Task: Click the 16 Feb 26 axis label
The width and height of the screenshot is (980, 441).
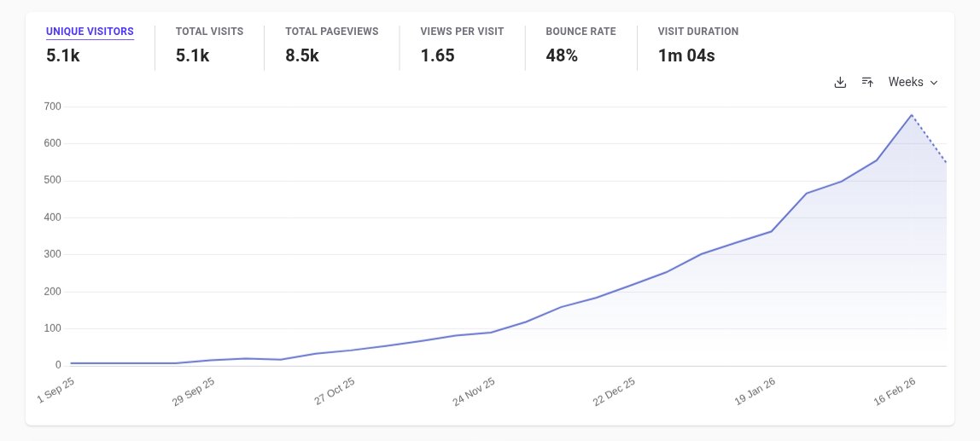Action: [895, 392]
